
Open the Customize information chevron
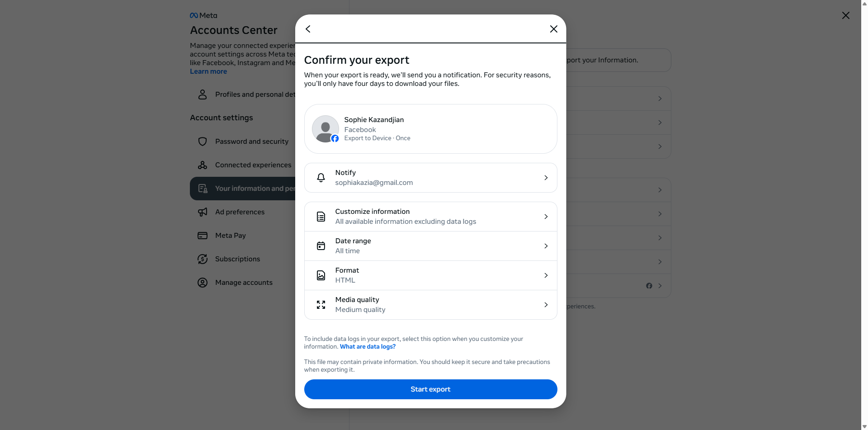tap(546, 217)
